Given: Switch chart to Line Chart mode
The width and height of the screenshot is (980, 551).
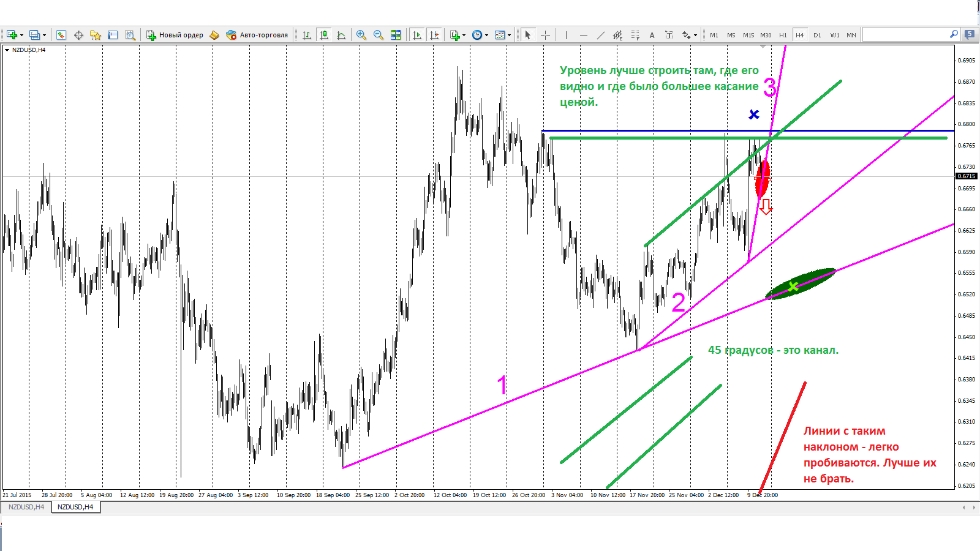Looking at the screenshot, I should (x=341, y=35).
